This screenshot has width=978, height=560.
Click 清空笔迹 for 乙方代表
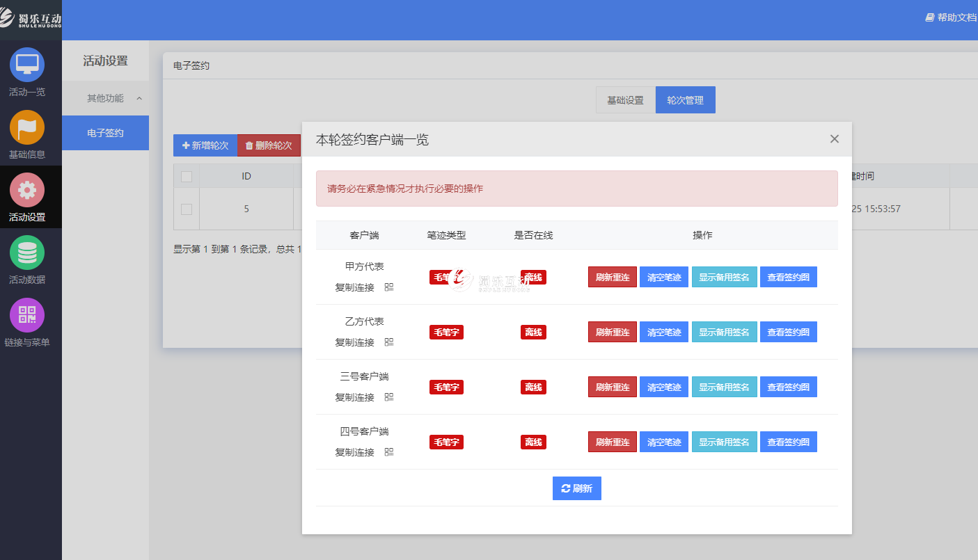(663, 333)
